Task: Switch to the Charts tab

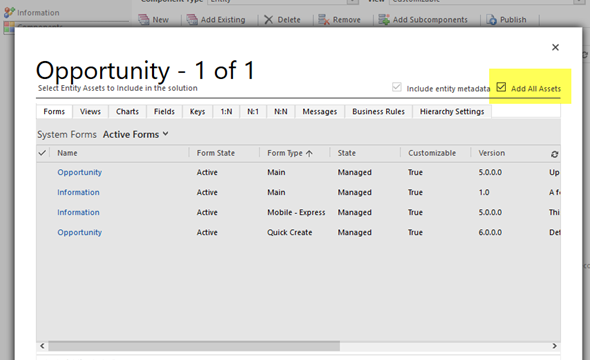Action: 127,112
